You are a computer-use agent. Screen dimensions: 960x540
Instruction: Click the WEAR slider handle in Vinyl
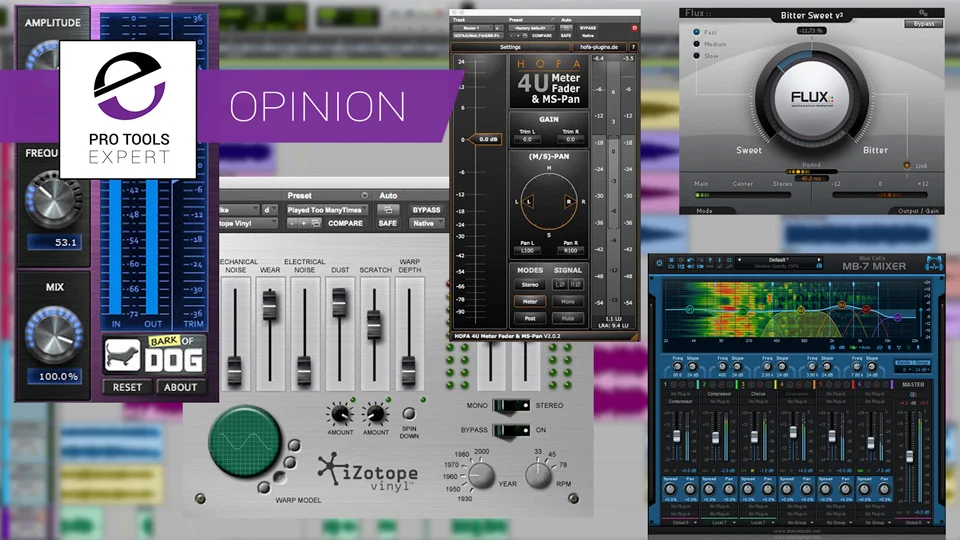point(269,306)
